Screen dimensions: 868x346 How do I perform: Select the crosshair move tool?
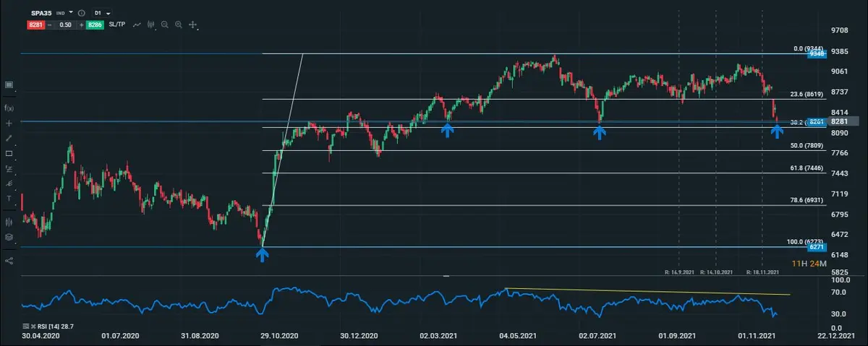tap(193, 25)
